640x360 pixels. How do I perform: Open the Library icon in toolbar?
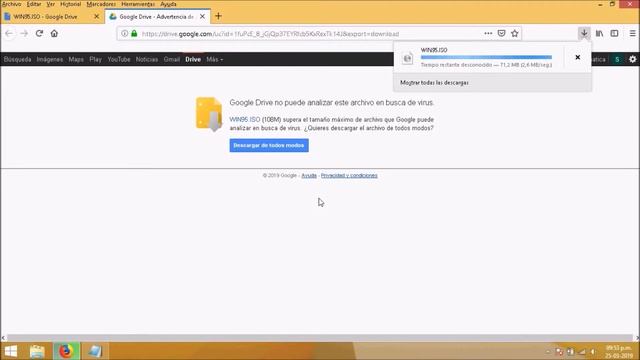pos(599,33)
